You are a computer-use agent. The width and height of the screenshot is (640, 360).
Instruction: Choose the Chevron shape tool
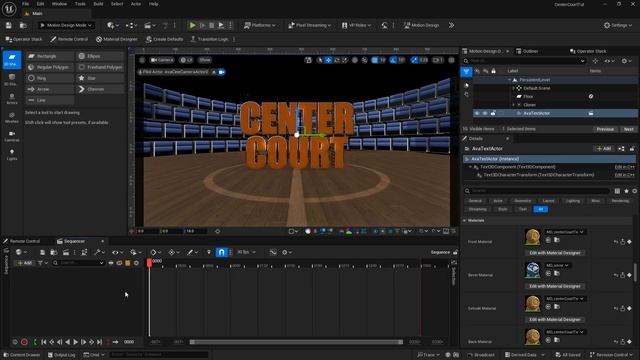coord(100,89)
